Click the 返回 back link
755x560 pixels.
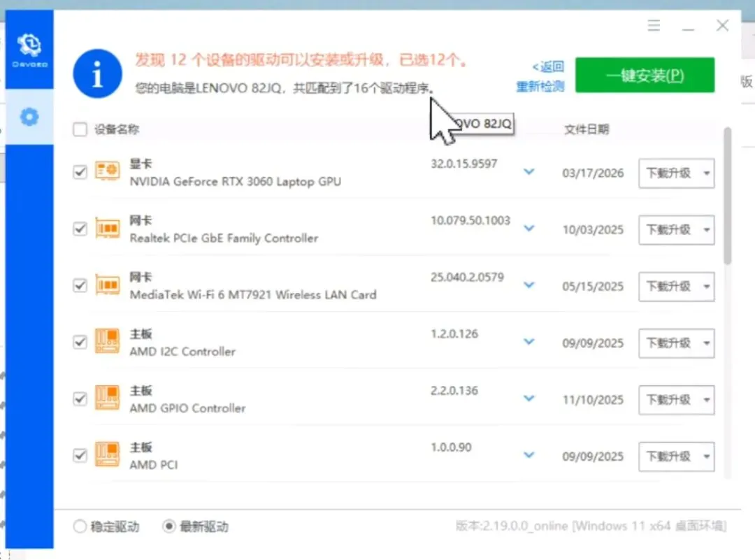click(x=549, y=66)
